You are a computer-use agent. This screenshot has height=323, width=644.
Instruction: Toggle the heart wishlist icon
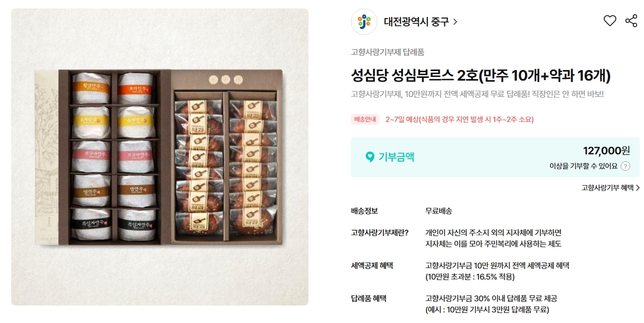click(610, 21)
